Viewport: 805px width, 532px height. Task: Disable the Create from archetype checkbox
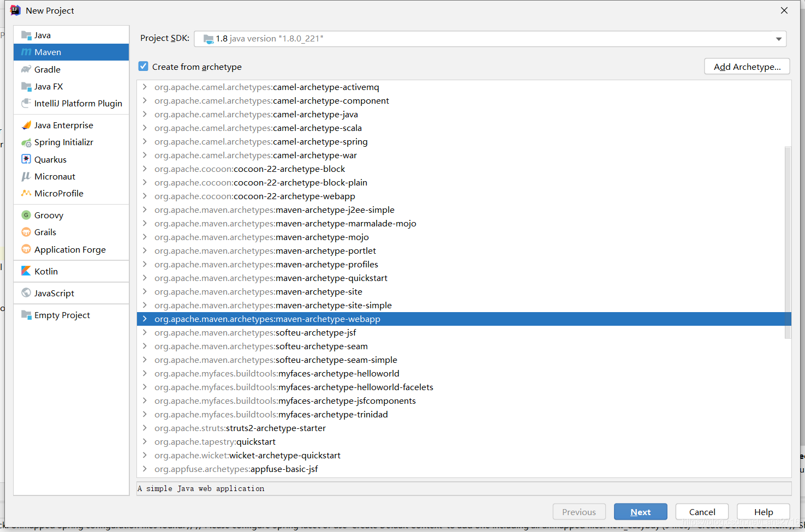(x=143, y=66)
